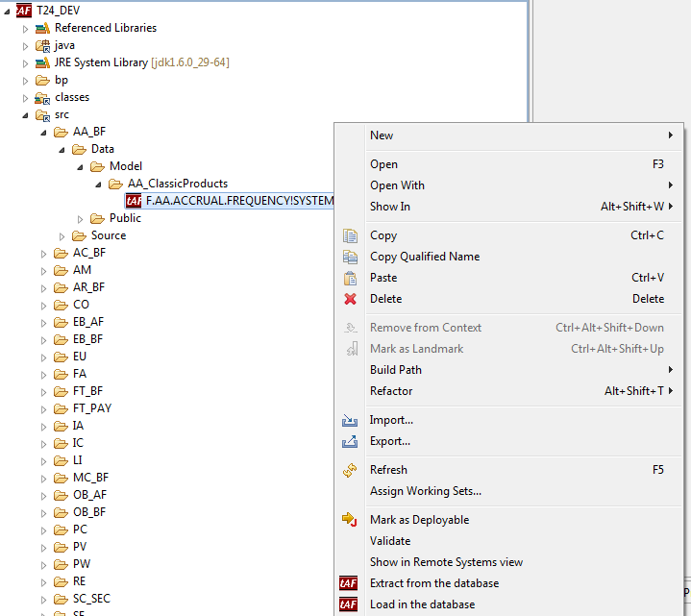Expand the Public folder arrow

[x=81, y=219]
